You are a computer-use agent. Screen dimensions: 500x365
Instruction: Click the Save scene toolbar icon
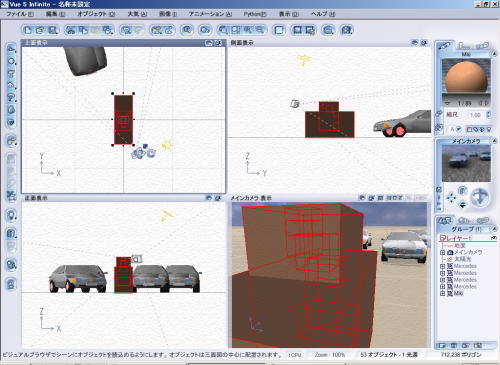pos(52,30)
